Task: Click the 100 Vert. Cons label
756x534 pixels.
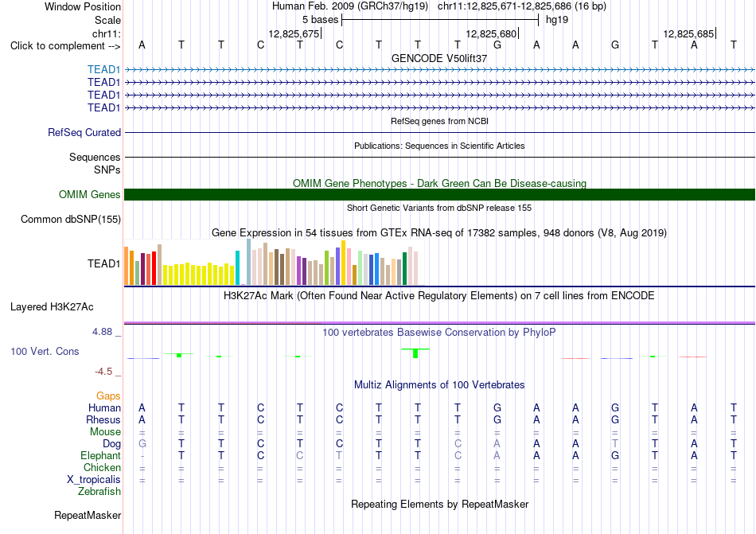Action: click(x=45, y=351)
